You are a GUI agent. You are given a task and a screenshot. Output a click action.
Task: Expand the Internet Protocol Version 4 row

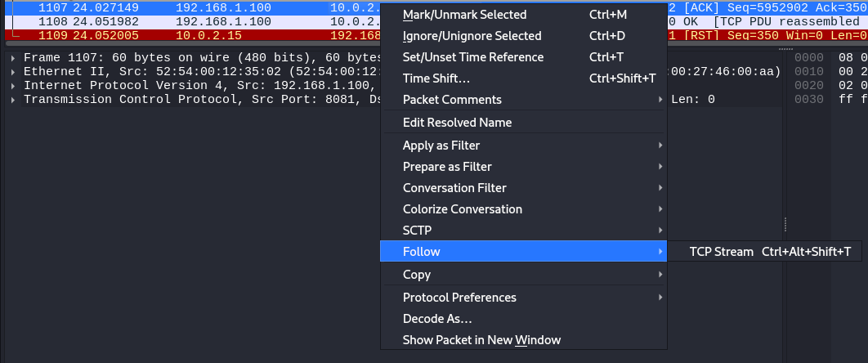point(13,85)
